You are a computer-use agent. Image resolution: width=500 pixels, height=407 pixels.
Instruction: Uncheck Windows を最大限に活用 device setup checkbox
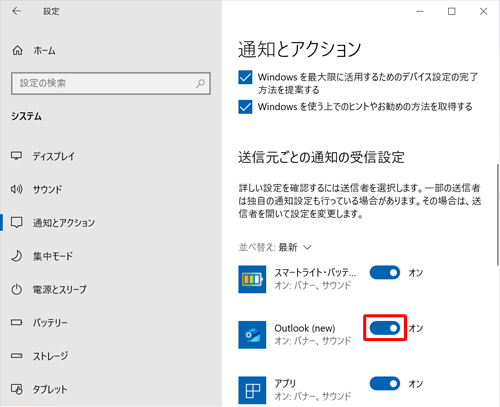point(245,77)
